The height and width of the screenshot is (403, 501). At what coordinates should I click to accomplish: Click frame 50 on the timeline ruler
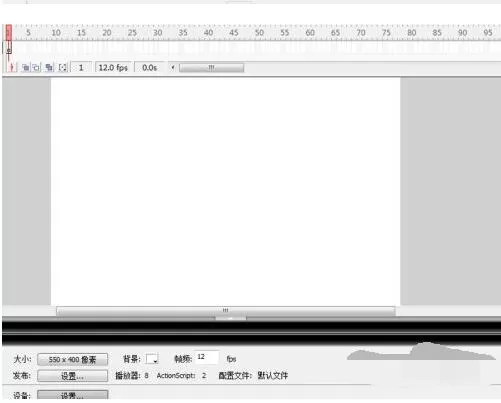(x=259, y=33)
